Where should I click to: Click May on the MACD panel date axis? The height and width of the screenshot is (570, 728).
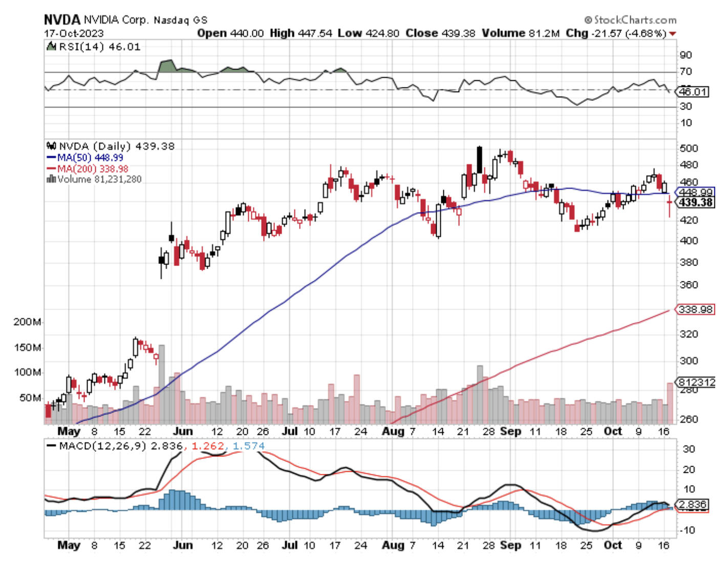tap(69, 545)
